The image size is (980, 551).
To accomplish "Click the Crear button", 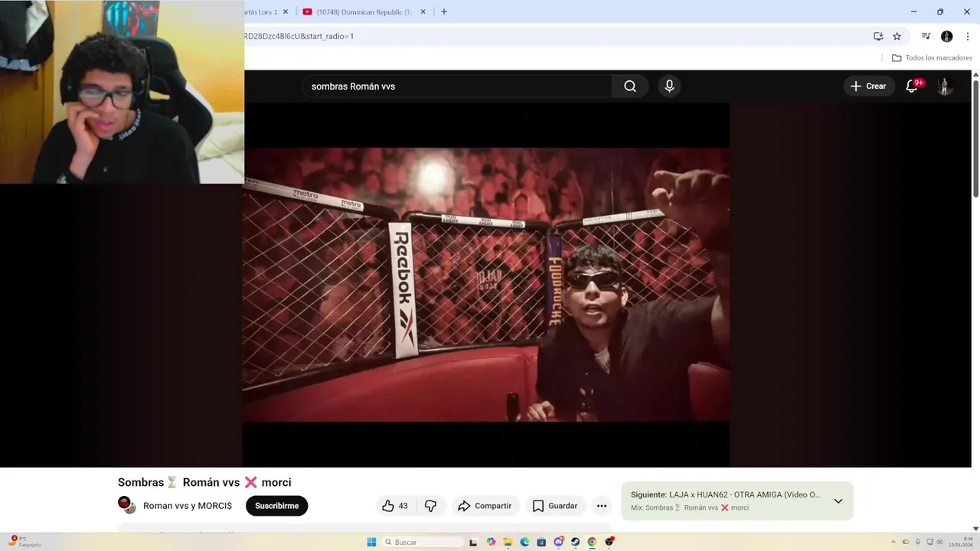I will (868, 86).
